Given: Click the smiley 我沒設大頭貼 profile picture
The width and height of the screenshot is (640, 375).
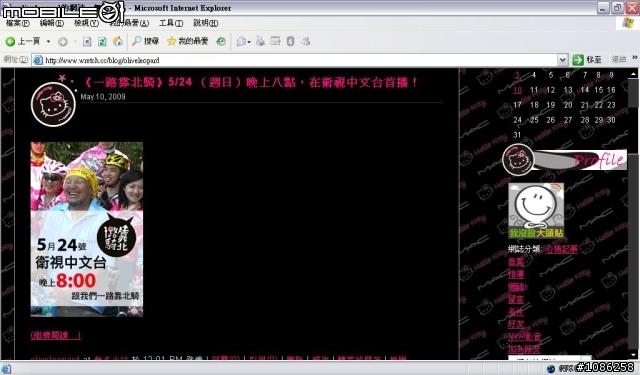Looking at the screenshot, I should coord(536,211).
